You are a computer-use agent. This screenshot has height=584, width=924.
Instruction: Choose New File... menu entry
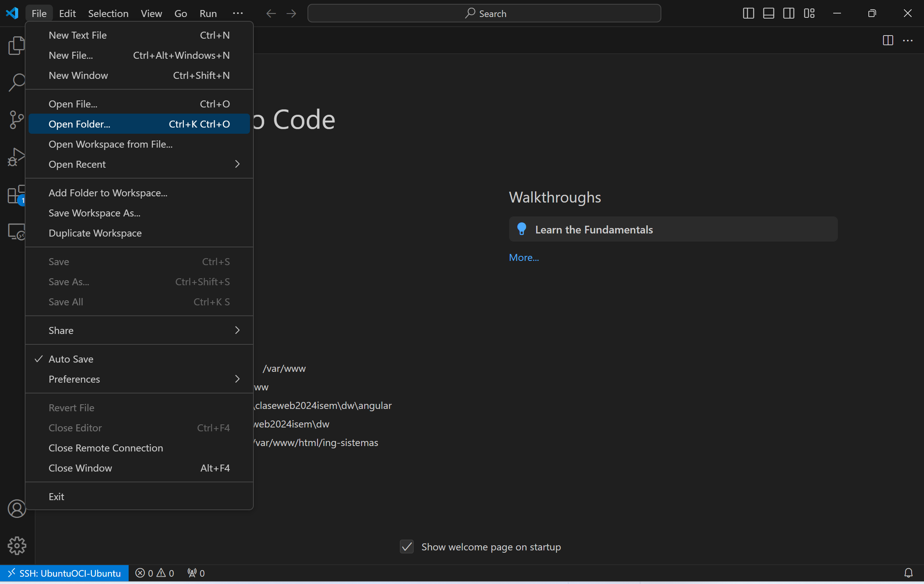point(139,55)
